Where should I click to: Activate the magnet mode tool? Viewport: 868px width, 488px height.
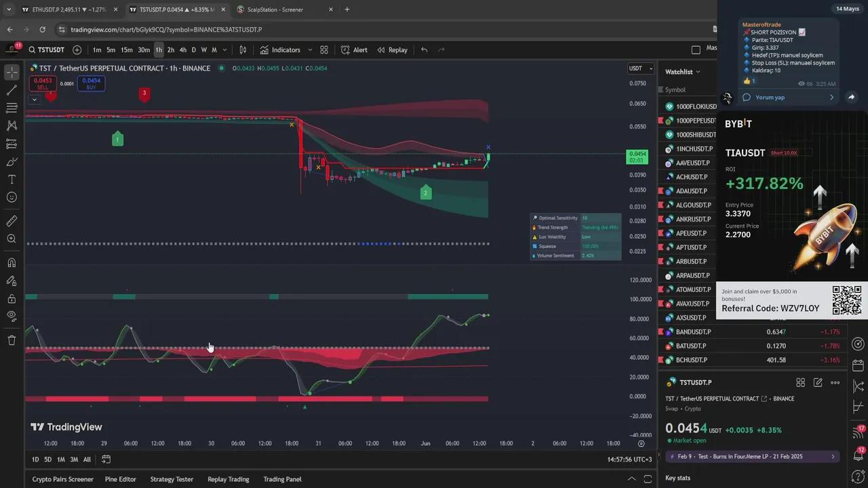coord(12,263)
